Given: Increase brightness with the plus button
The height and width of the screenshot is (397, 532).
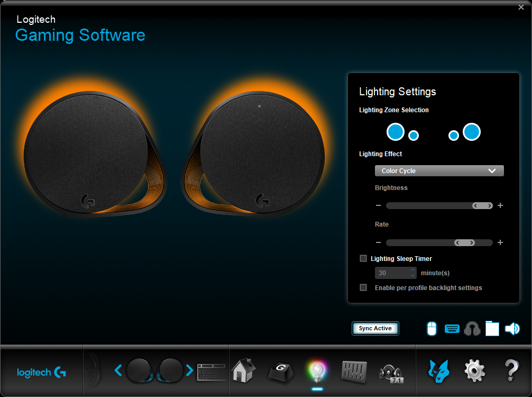Looking at the screenshot, I should (x=500, y=205).
